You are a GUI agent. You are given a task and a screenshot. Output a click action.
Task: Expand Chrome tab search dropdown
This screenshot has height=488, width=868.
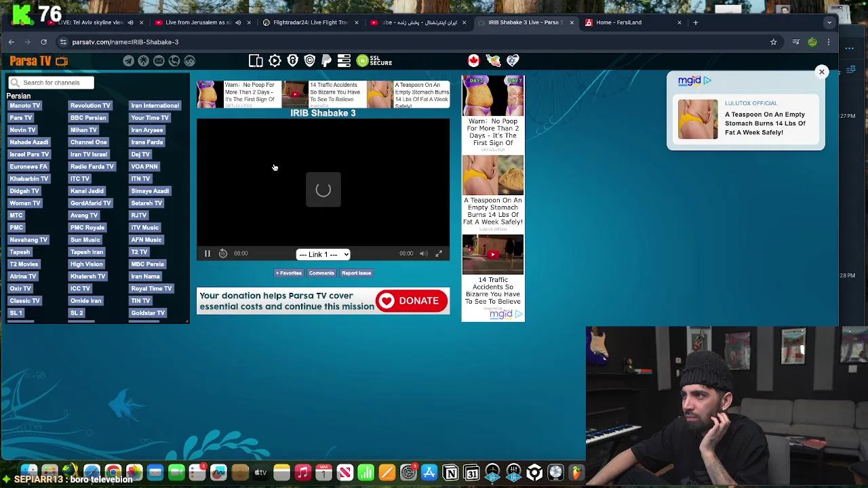click(829, 22)
